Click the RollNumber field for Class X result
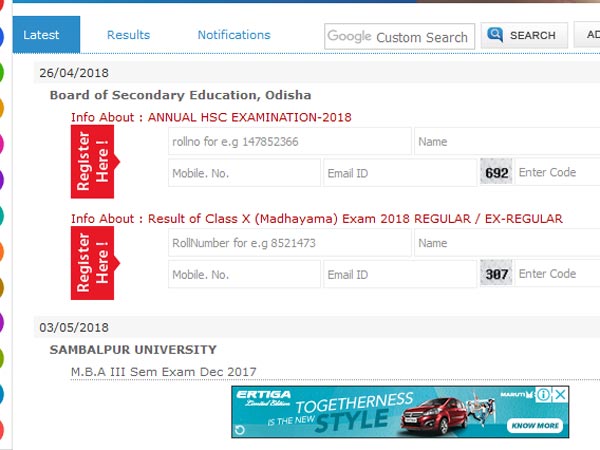 click(289, 243)
